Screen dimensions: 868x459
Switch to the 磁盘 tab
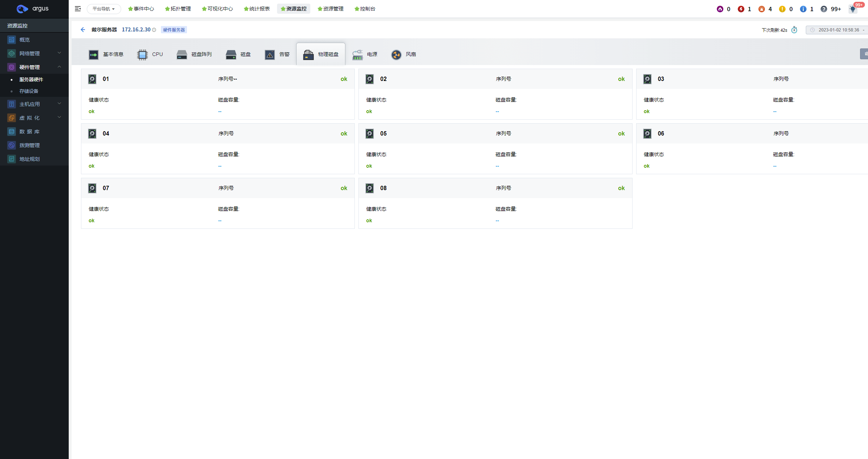[x=238, y=55]
